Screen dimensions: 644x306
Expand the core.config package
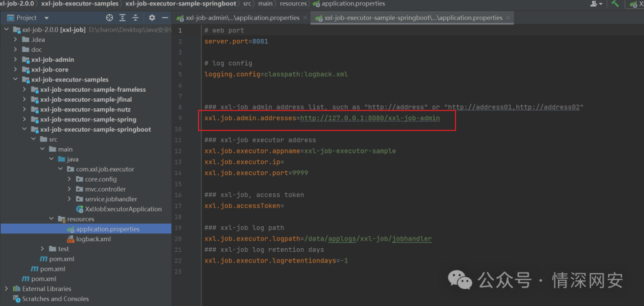70,179
